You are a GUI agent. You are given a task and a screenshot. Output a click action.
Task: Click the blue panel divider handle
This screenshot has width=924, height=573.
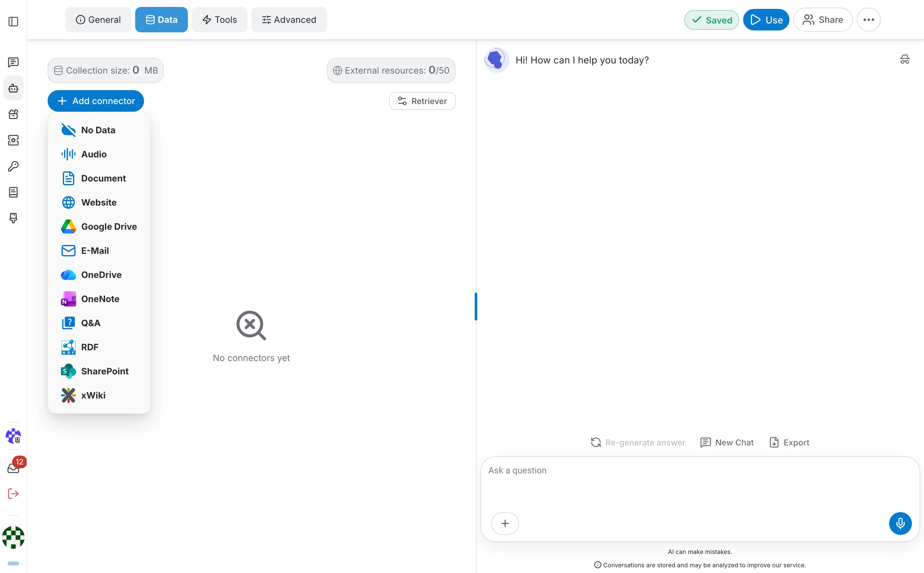point(476,306)
